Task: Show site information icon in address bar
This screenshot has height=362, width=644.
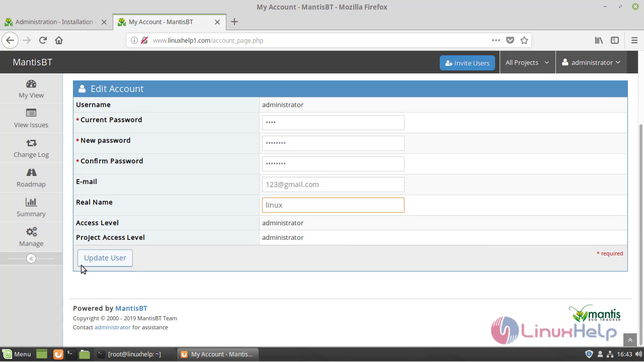Action: pos(134,40)
